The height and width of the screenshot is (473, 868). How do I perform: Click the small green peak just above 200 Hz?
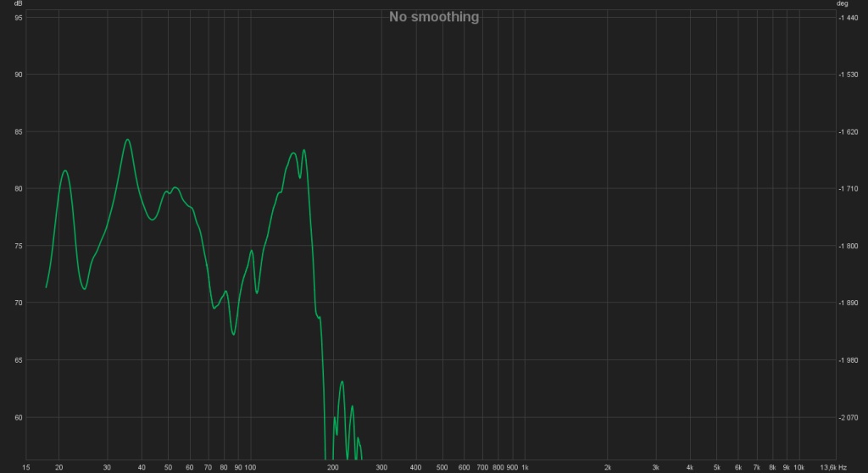coord(342,381)
